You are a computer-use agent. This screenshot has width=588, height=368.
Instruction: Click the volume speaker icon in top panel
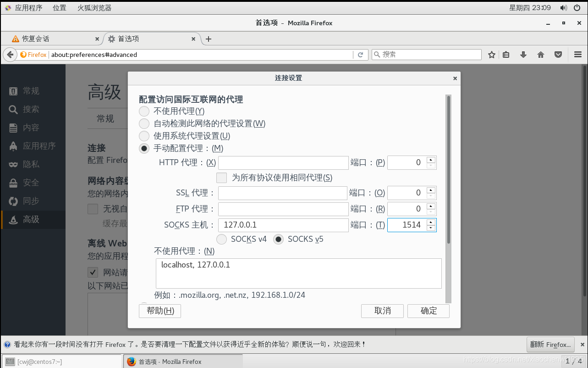tap(564, 8)
